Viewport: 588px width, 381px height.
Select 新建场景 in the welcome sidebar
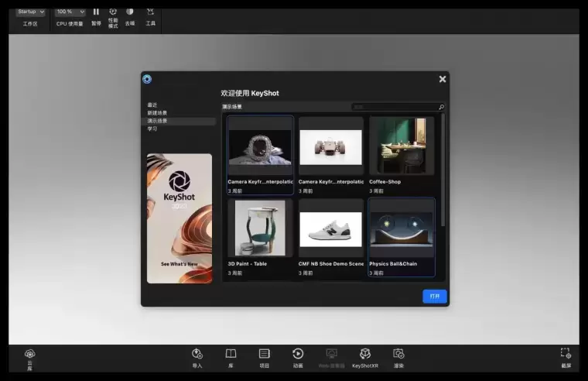tap(157, 112)
